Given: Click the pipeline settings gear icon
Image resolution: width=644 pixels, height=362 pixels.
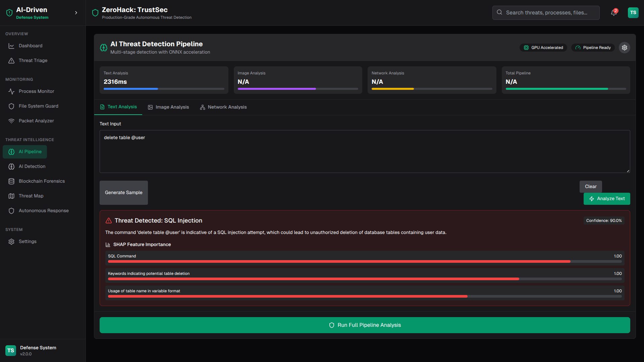Looking at the screenshot, I should (x=624, y=48).
